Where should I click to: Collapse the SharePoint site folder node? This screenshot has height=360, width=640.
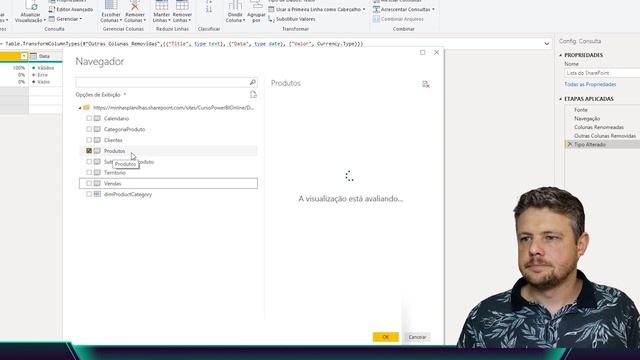click(x=80, y=108)
